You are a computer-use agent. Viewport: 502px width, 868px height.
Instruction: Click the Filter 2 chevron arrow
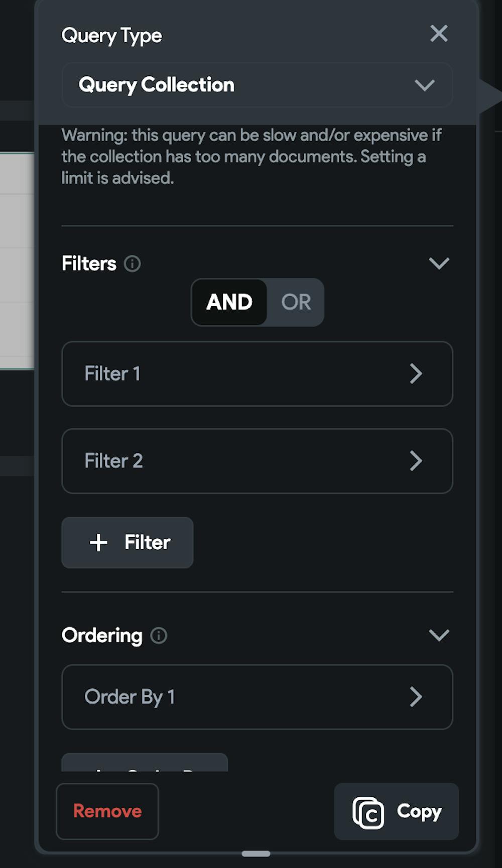tap(416, 461)
